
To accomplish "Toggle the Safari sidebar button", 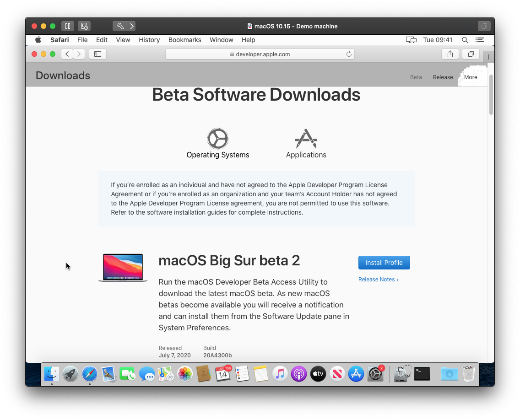I will pyautogui.click(x=98, y=54).
